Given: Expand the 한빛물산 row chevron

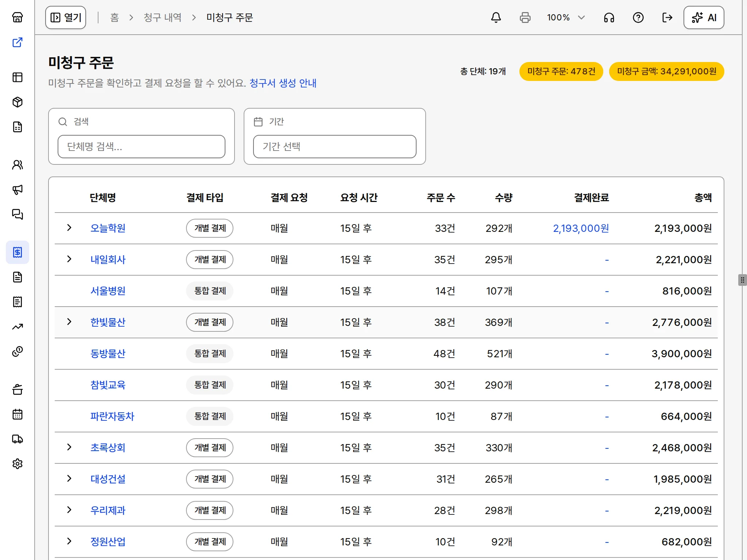Looking at the screenshot, I should tap(69, 322).
